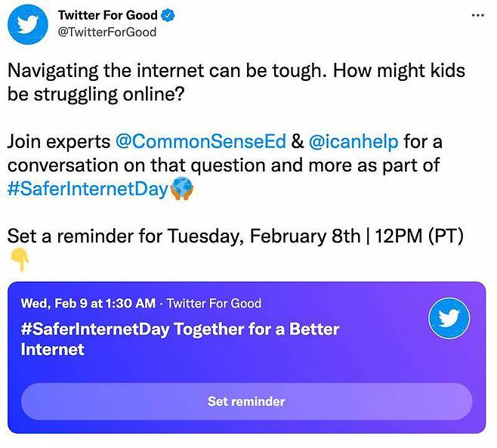
Task: Open the three-dot more options menu
Action: pos(477,16)
